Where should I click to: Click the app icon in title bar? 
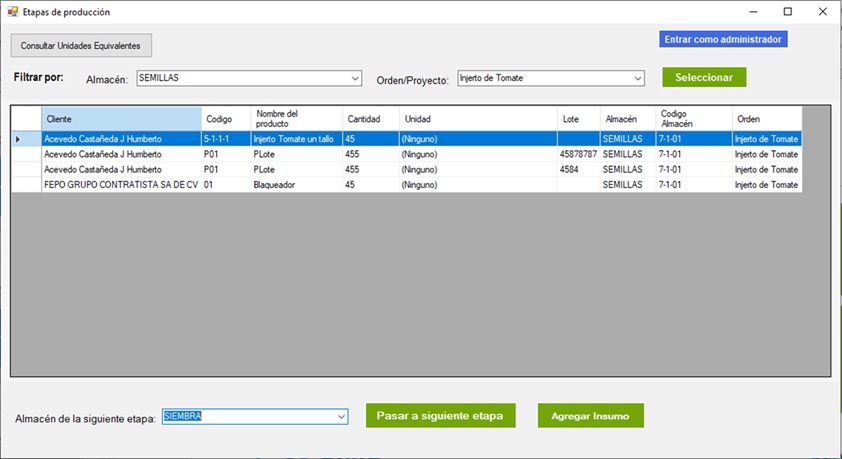pos(12,12)
